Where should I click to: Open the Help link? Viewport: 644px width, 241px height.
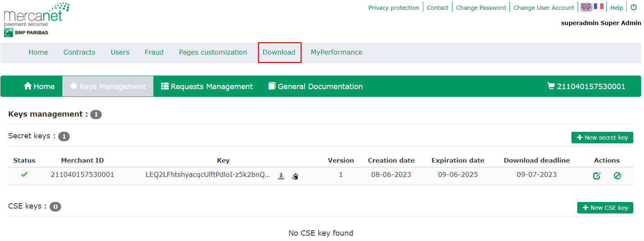617,8
